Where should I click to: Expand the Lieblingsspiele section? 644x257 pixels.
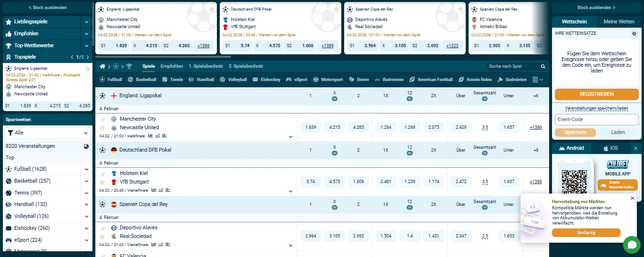pyautogui.click(x=86, y=22)
